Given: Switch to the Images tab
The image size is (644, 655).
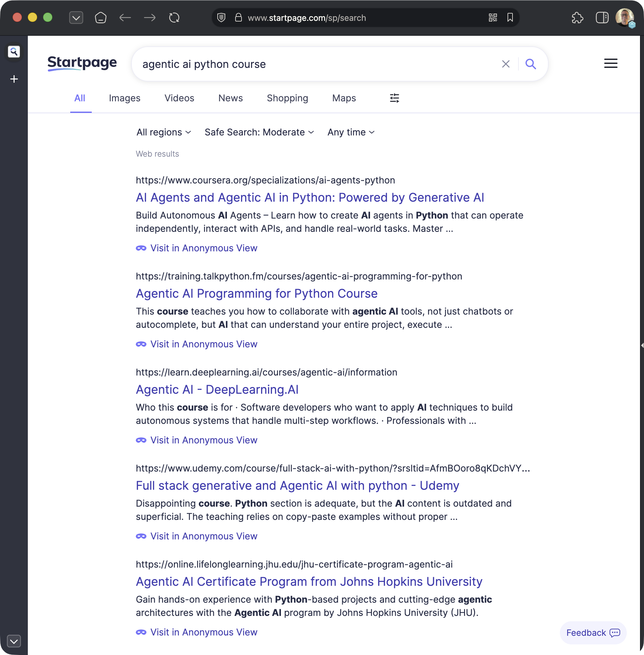Looking at the screenshot, I should 125,98.
